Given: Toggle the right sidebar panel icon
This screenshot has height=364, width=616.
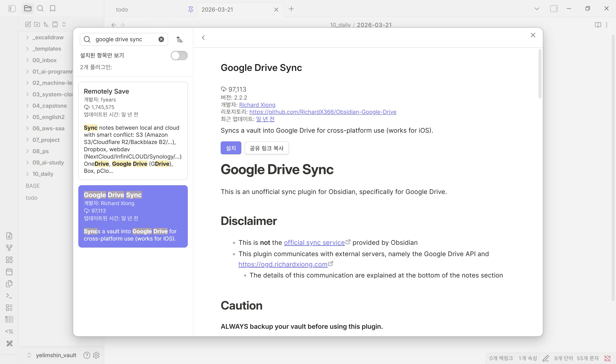Looking at the screenshot, I should pyautogui.click(x=554, y=9).
